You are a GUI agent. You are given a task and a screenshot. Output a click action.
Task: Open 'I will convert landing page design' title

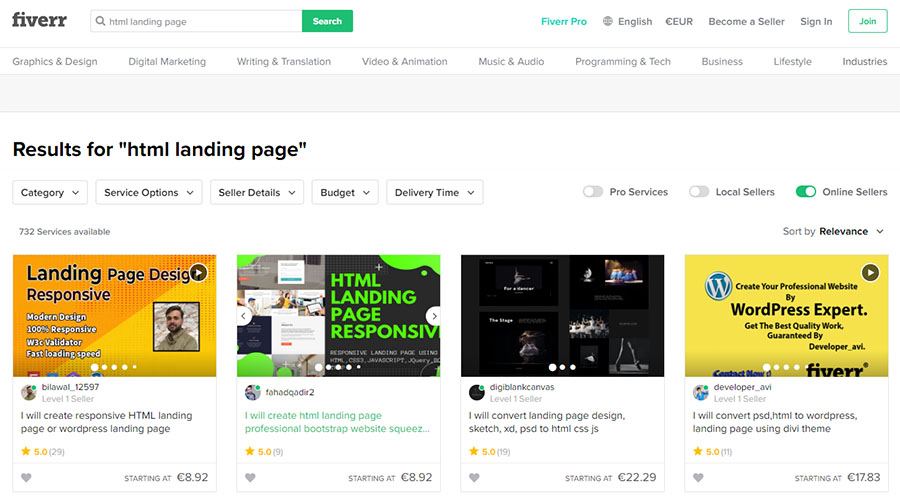[x=547, y=422]
